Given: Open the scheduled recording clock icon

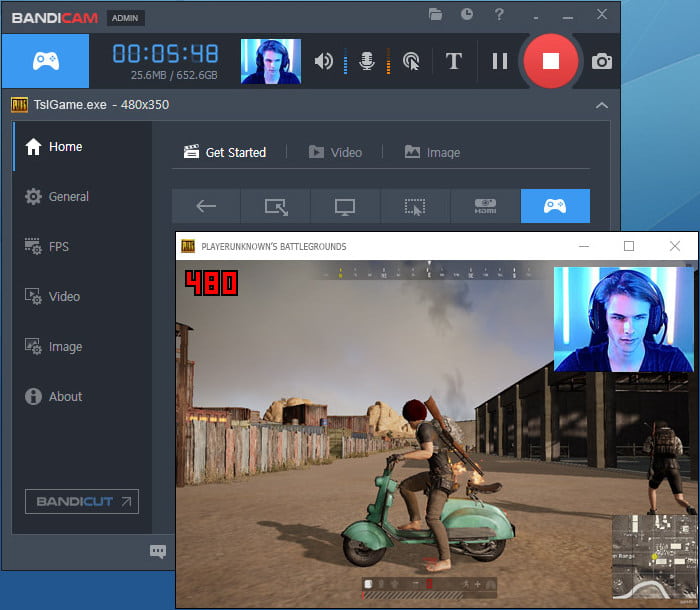Looking at the screenshot, I should point(467,15).
